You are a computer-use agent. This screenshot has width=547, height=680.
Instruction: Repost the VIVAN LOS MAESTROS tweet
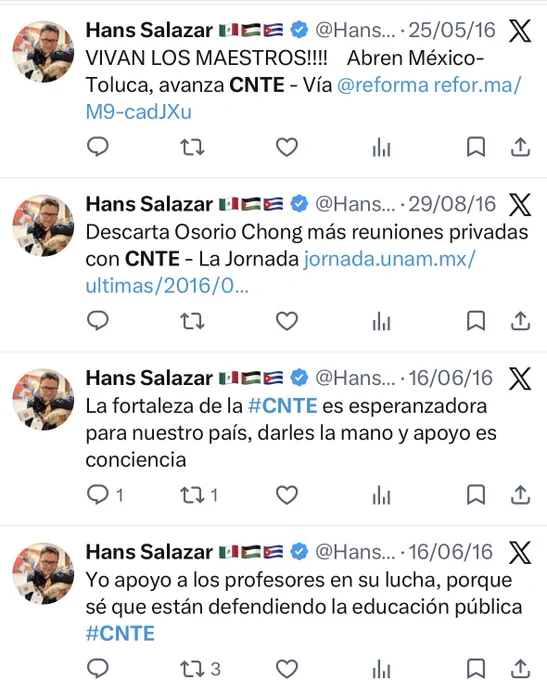click(192, 147)
